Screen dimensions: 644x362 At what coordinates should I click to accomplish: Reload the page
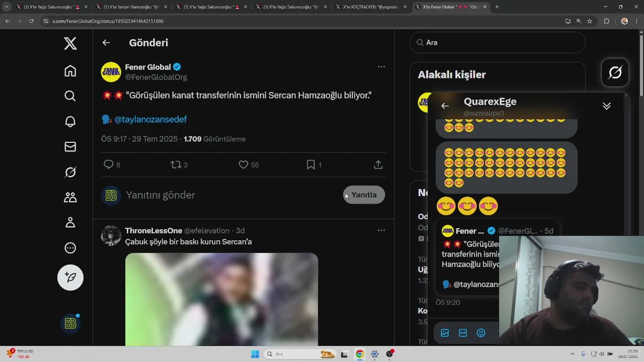pos(31,21)
